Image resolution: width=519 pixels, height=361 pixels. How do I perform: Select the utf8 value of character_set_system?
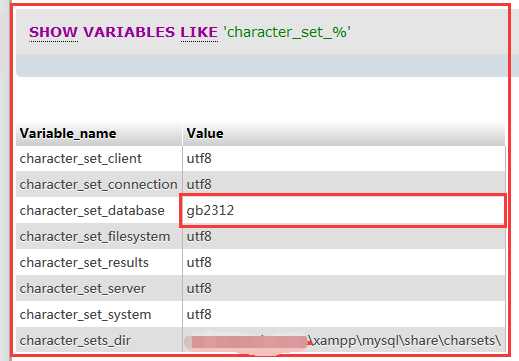pos(199,314)
